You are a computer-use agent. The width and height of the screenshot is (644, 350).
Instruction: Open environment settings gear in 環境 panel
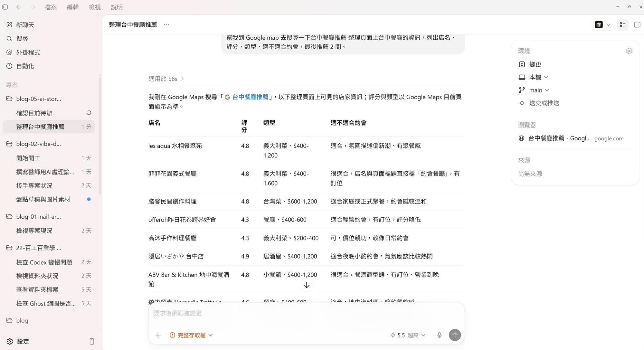(x=629, y=51)
